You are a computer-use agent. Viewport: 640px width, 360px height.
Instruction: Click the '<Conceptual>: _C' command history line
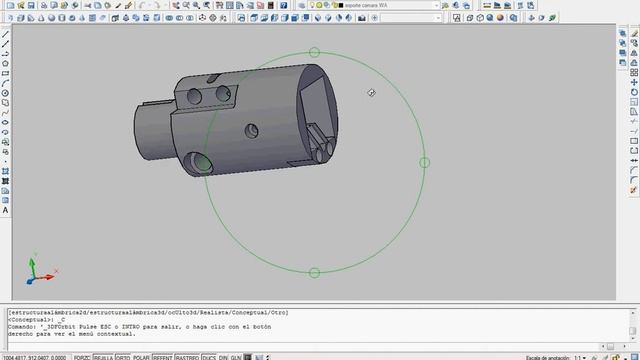pyautogui.click(x=37, y=320)
